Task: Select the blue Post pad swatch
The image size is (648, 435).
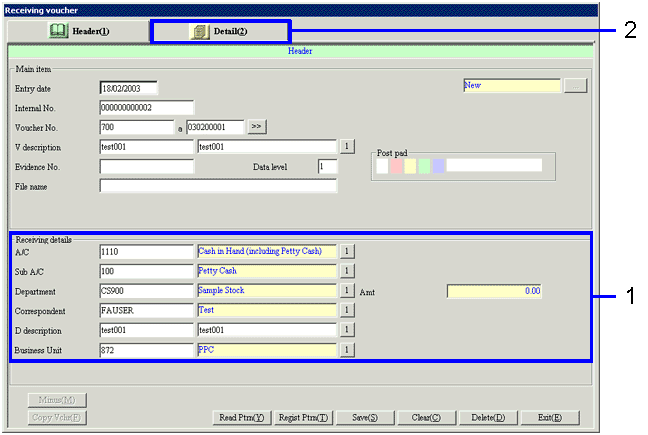Action: click(x=439, y=166)
